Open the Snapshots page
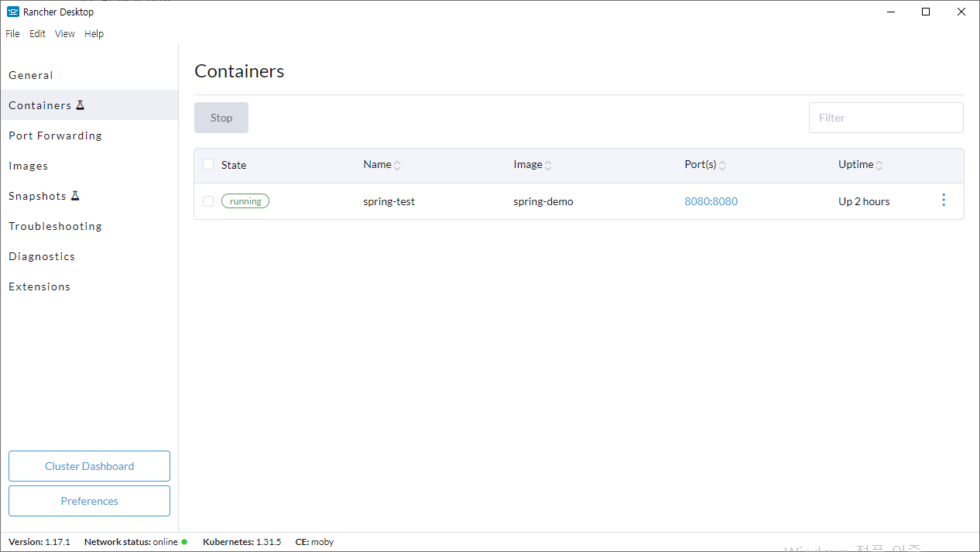The image size is (980, 552). (x=89, y=196)
